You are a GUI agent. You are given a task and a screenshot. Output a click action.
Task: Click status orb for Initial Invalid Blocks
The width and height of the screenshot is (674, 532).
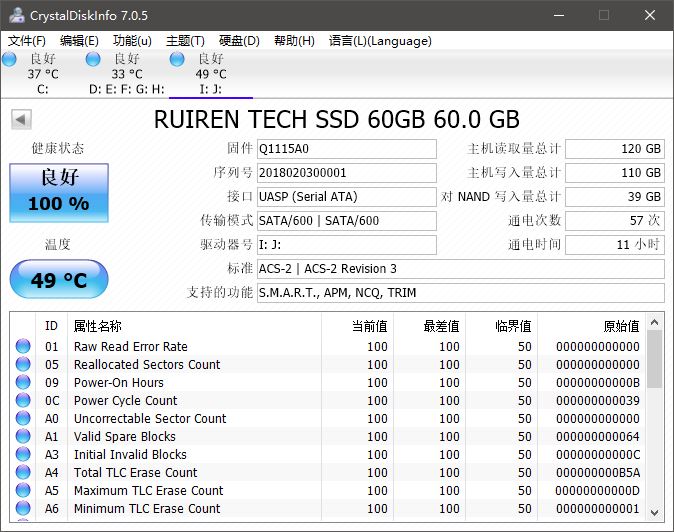click(x=23, y=454)
